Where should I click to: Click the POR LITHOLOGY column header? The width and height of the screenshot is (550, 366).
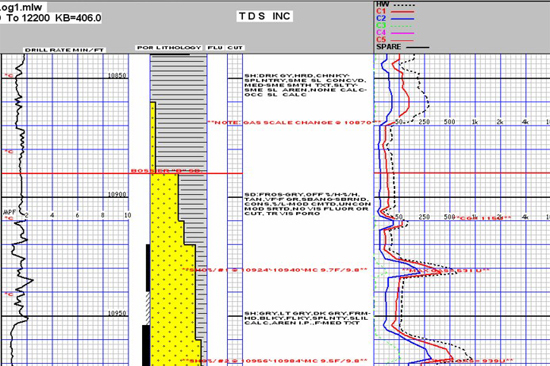point(169,47)
